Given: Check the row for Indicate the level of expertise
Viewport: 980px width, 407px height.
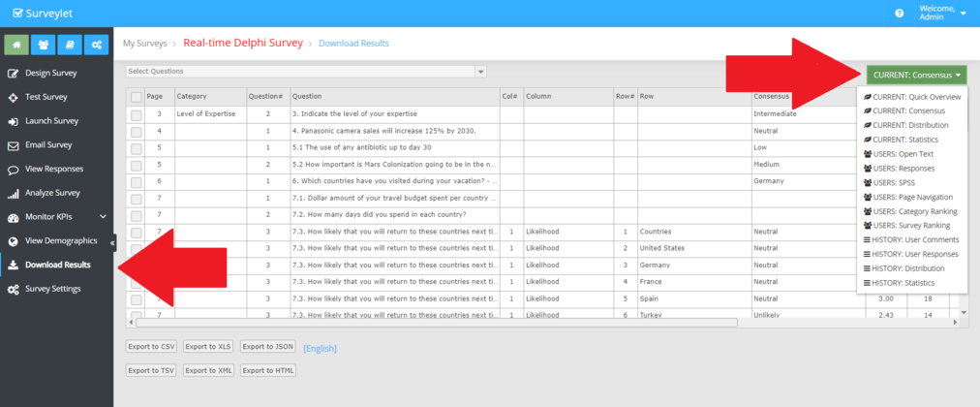Looking at the screenshot, I should click(136, 114).
